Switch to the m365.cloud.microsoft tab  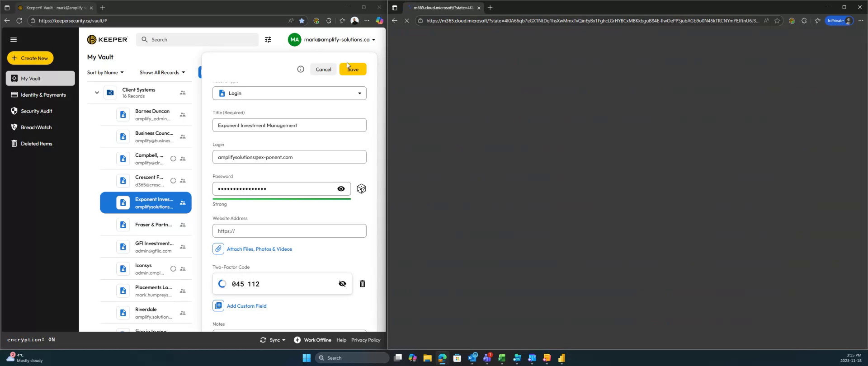point(443,8)
